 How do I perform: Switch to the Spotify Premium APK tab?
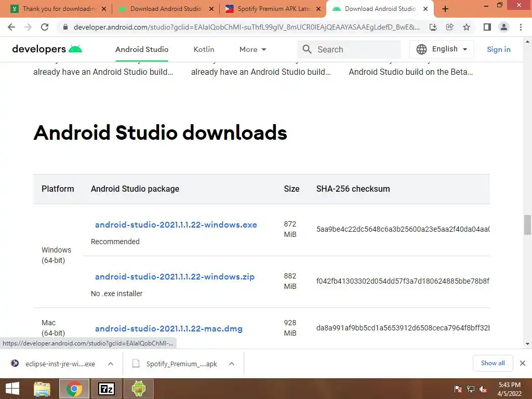[x=273, y=9]
